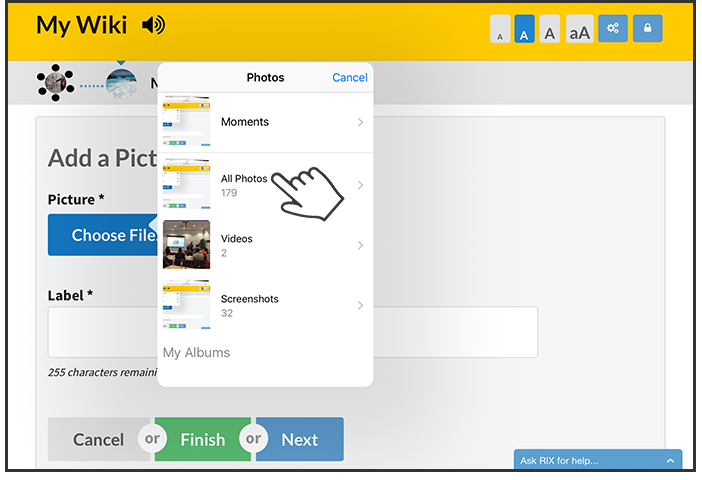Select the Moments album entry

pos(265,122)
